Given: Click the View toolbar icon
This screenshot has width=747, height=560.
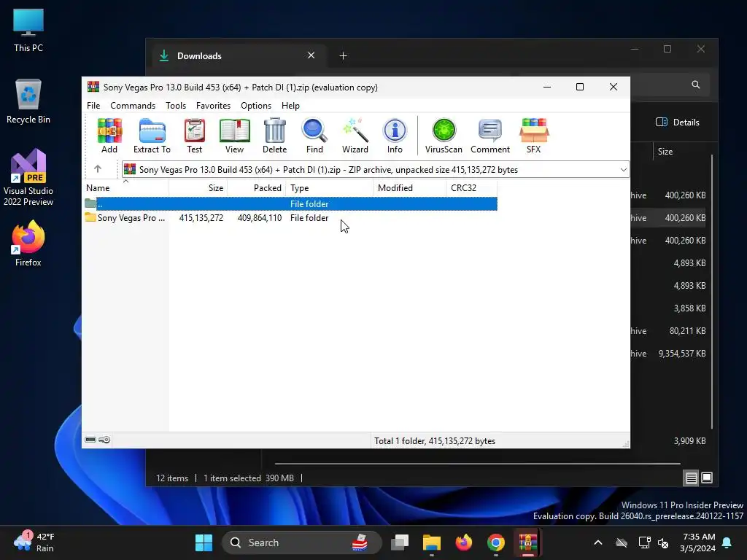Looking at the screenshot, I should (x=234, y=136).
